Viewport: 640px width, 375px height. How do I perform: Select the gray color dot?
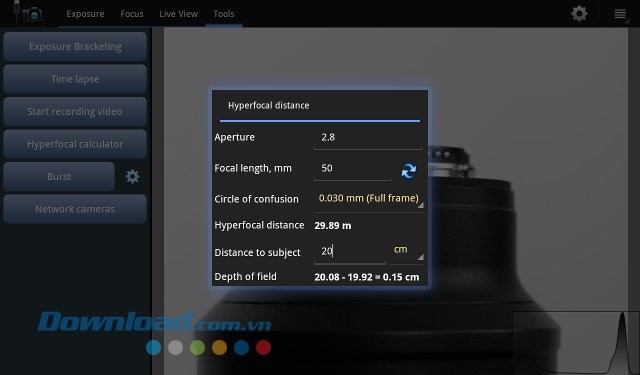[x=176, y=348]
